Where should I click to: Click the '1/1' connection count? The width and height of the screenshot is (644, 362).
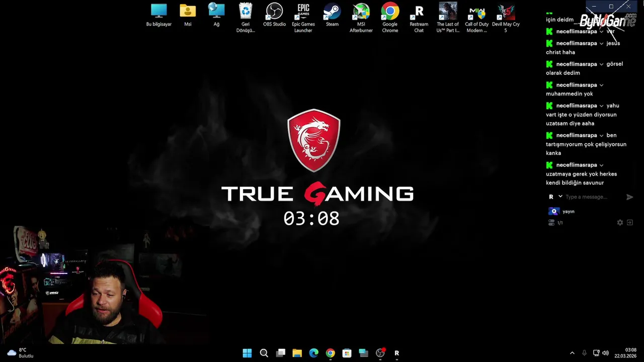point(560,223)
